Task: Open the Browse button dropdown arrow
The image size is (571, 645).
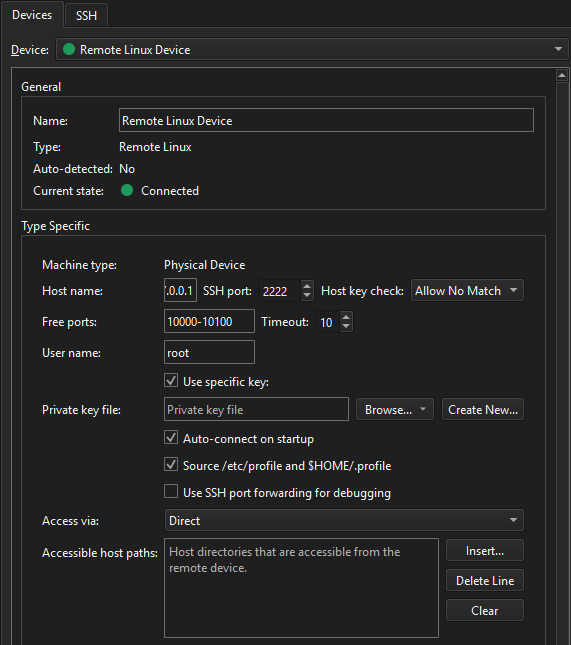Action: pyautogui.click(x=423, y=409)
